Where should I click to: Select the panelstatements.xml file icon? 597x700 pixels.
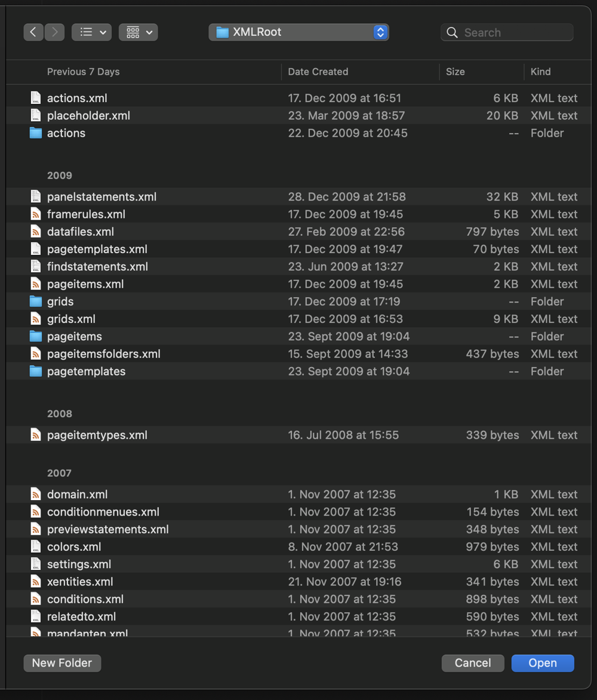pyautogui.click(x=36, y=196)
